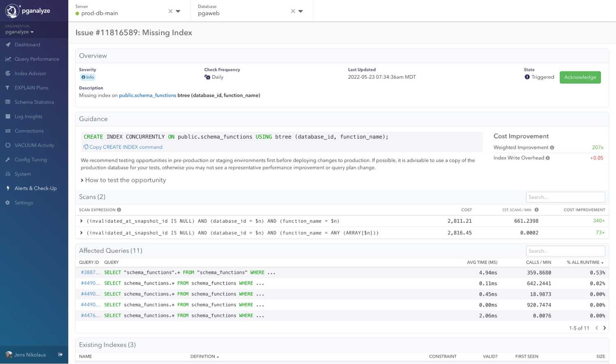Open the Index Advisor
This screenshot has height=364, width=616.
(31, 73)
